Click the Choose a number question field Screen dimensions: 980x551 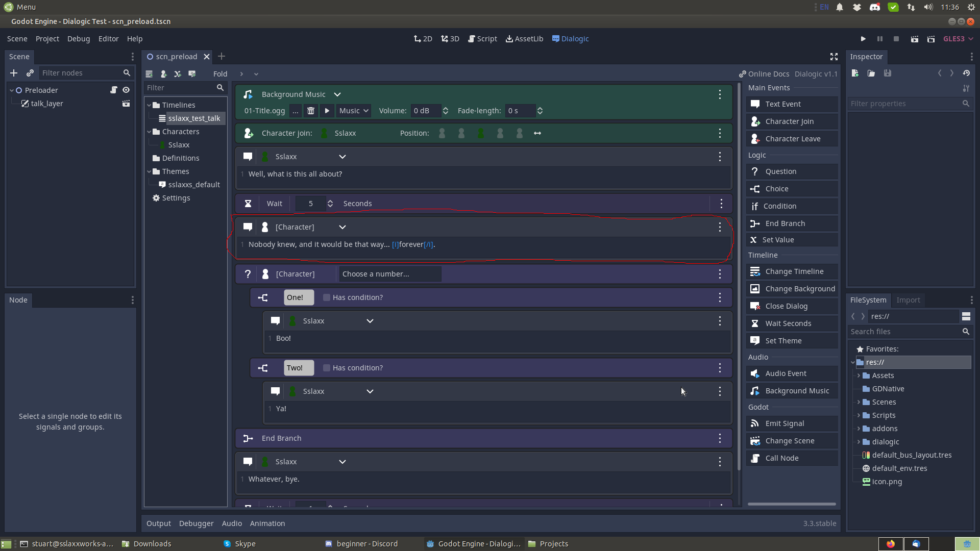pos(390,274)
